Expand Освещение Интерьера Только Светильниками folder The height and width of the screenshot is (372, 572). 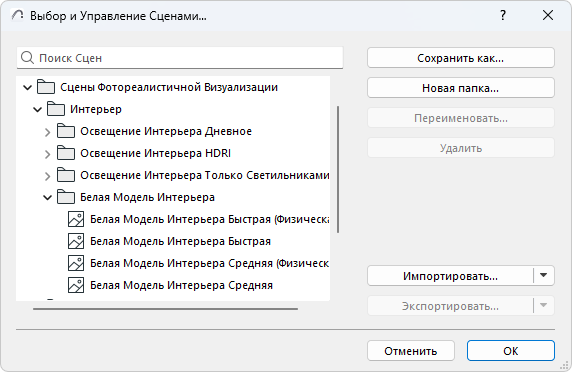(47, 176)
